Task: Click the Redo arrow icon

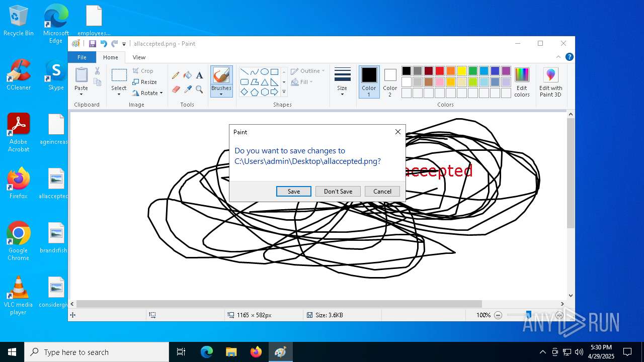Action: (114, 44)
